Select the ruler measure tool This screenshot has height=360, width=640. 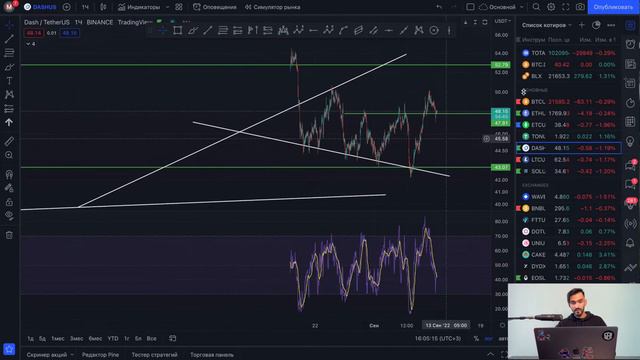coord(9,141)
